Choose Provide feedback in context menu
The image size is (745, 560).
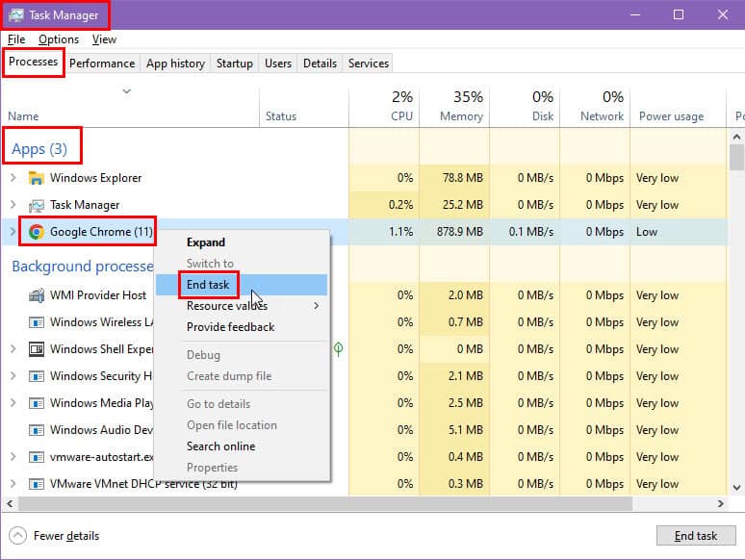tap(242, 327)
